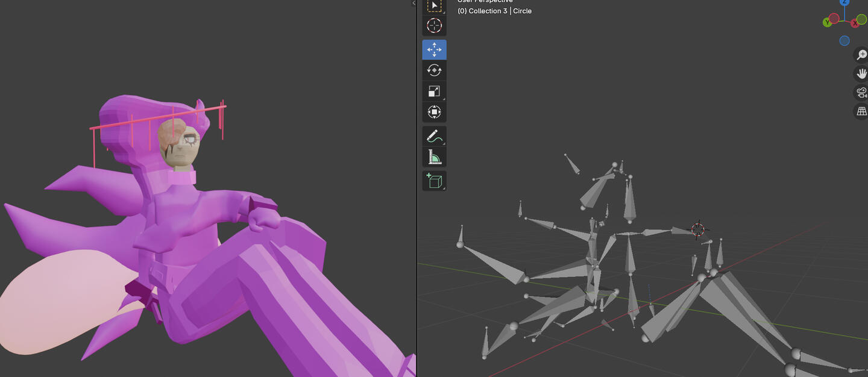
Task: Choose the Rotate tool
Action: point(434,70)
